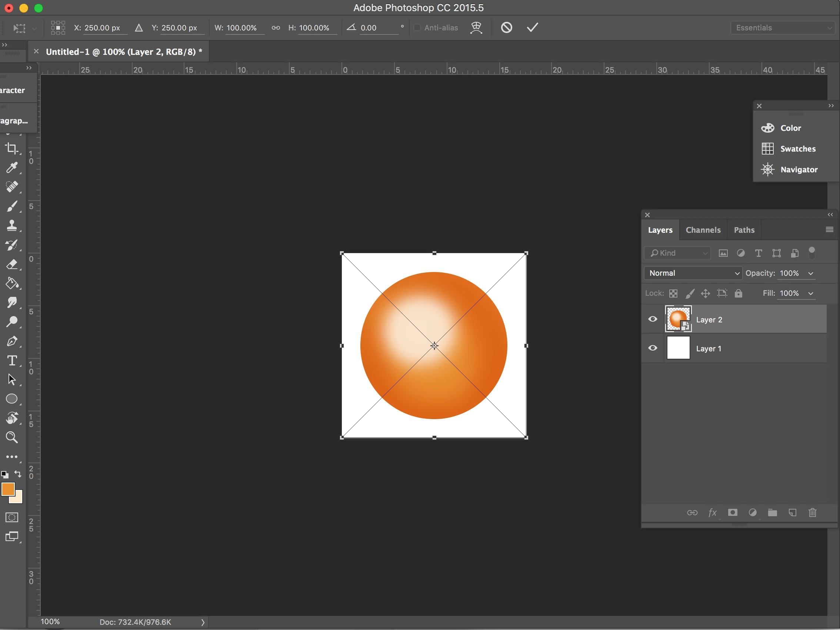Screen dimensions: 840x630
Task: Open the Essentials workspace dropdown
Action: pos(783,28)
